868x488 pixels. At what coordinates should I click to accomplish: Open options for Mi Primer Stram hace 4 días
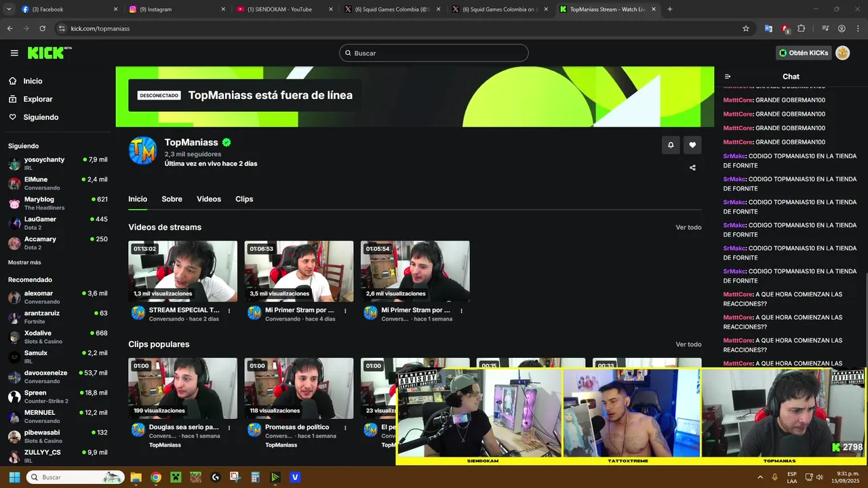[345, 311]
